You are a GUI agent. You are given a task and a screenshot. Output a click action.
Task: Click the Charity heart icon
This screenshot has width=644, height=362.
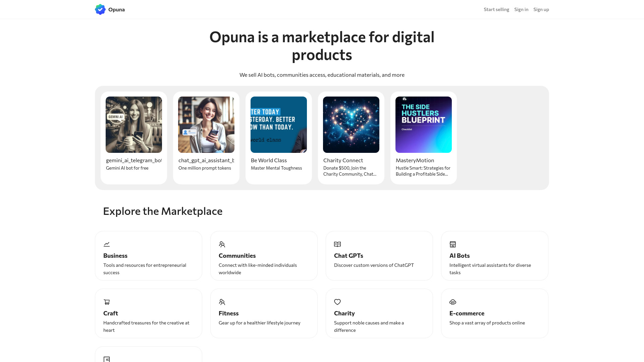(x=337, y=302)
